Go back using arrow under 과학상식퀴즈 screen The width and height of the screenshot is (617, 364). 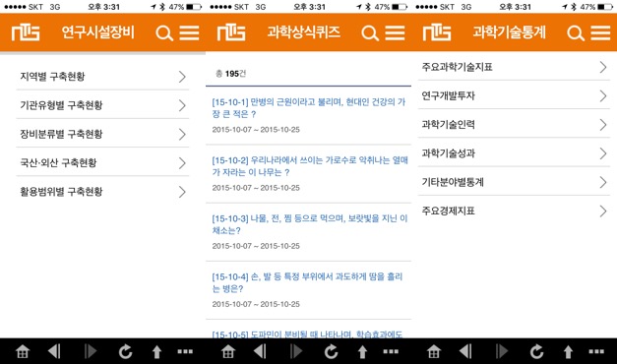260,351
